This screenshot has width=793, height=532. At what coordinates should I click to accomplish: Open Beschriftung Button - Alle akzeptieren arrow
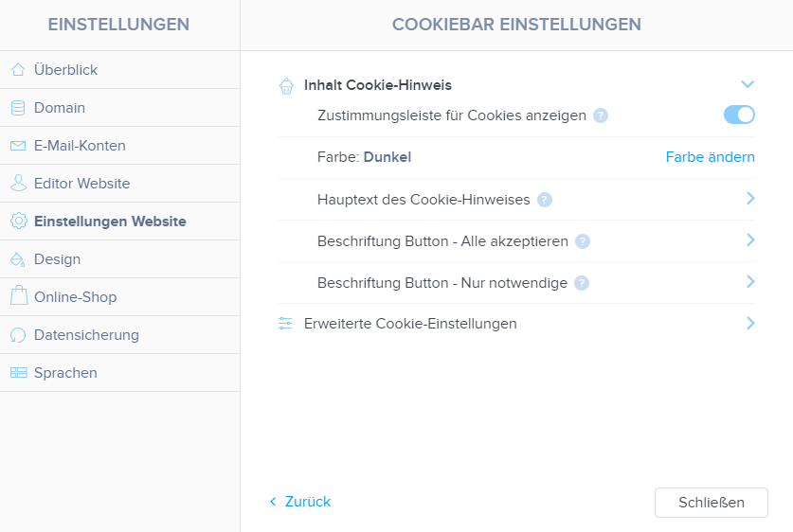(x=750, y=240)
